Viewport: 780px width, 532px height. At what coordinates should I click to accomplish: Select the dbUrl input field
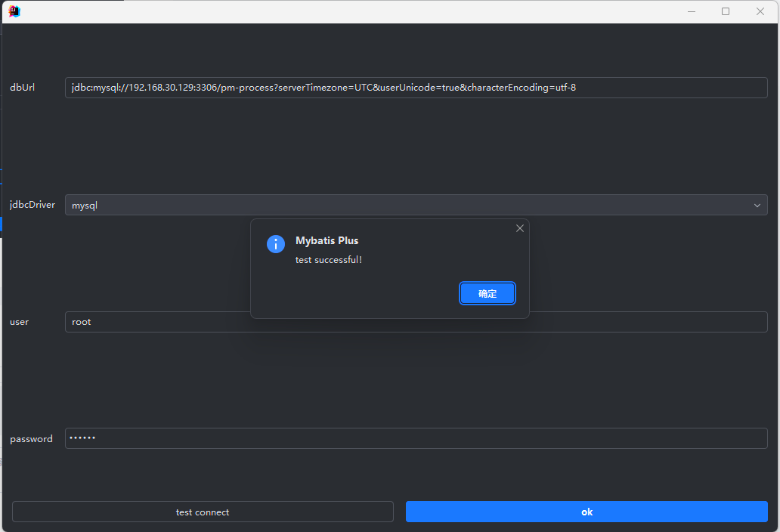pos(416,87)
